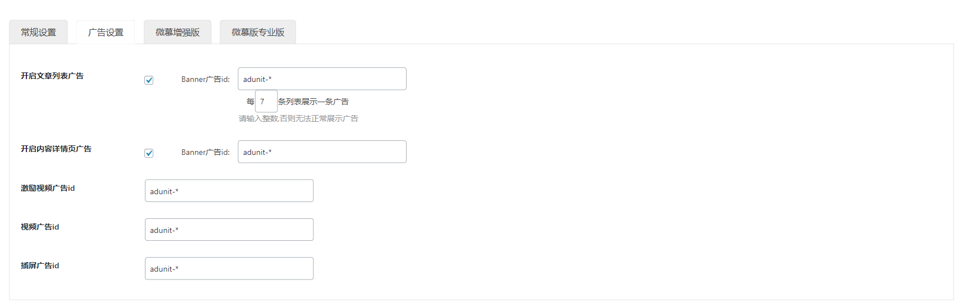
Task: Click the detail page Banner广告id input field
Action: point(322,152)
